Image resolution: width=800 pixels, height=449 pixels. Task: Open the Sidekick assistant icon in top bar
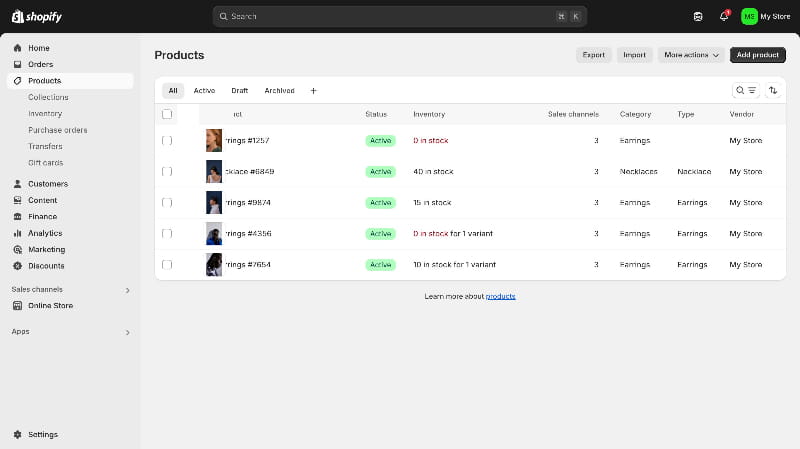[x=698, y=16]
